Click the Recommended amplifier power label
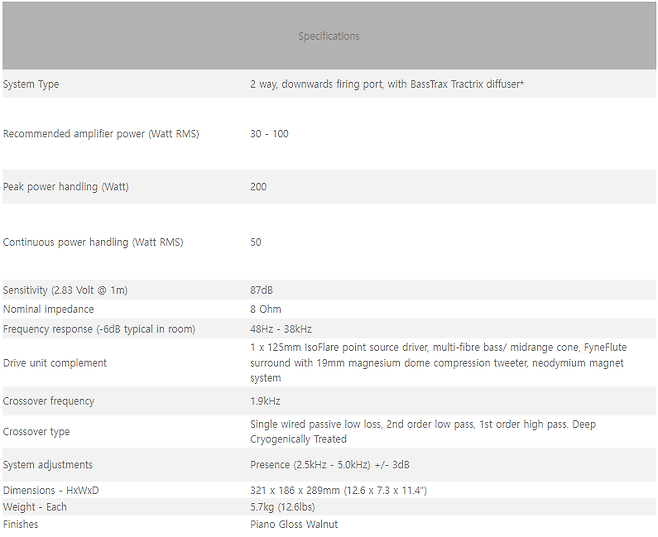658x537 pixels. [x=101, y=134]
